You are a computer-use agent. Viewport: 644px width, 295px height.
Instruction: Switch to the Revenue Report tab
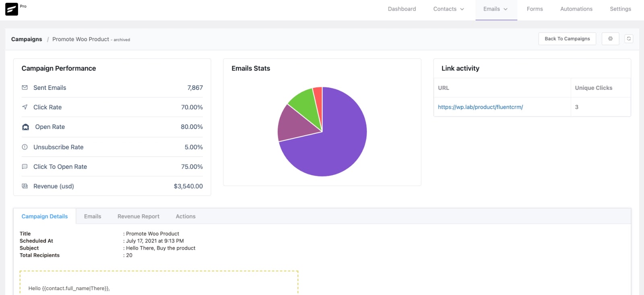tap(138, 216)
